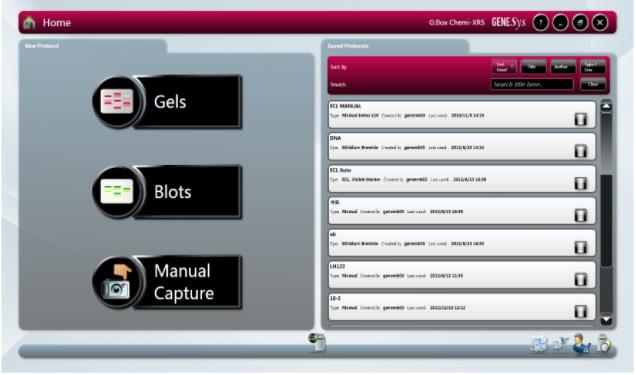Launch Manual Capture mode
The height and width of the screenshot is (375, 636).
pyautogui.click(x=167, y=283)
